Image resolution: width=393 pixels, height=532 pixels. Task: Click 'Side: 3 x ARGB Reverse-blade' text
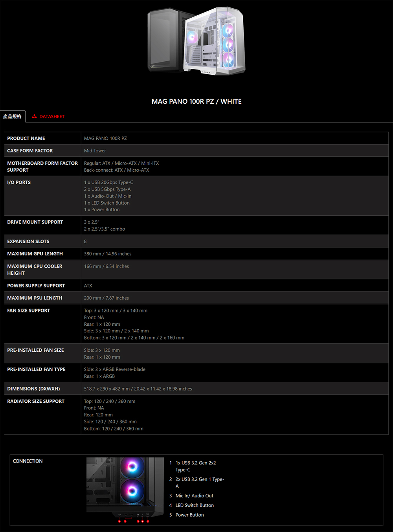[115, 370]
